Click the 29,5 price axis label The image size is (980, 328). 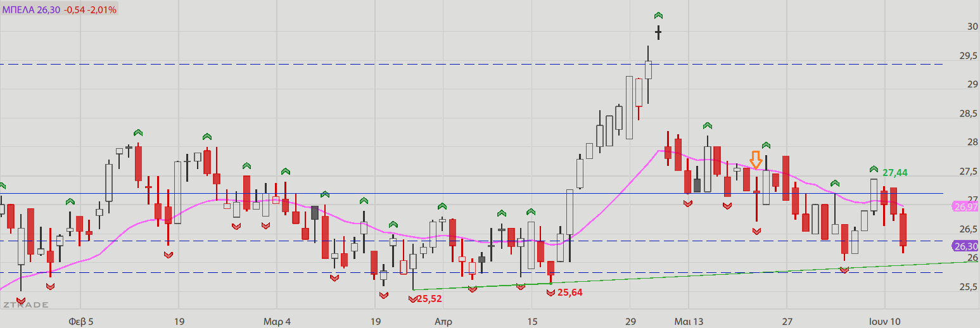coord(969,56)
